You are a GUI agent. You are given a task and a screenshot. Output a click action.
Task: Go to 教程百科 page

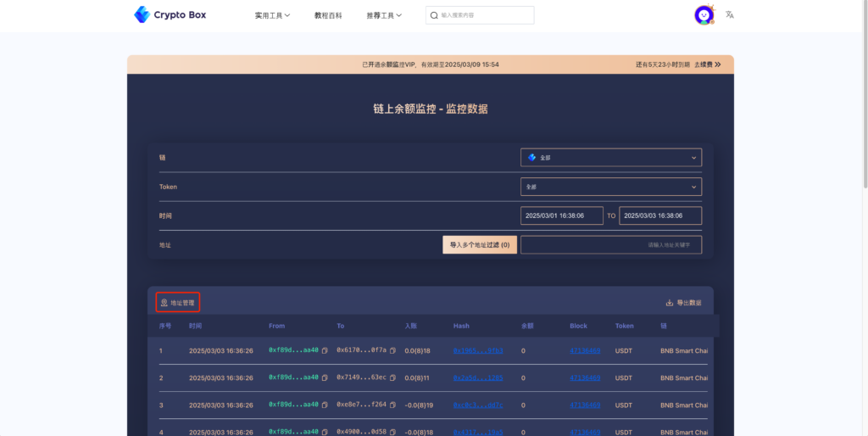(328, 15)
